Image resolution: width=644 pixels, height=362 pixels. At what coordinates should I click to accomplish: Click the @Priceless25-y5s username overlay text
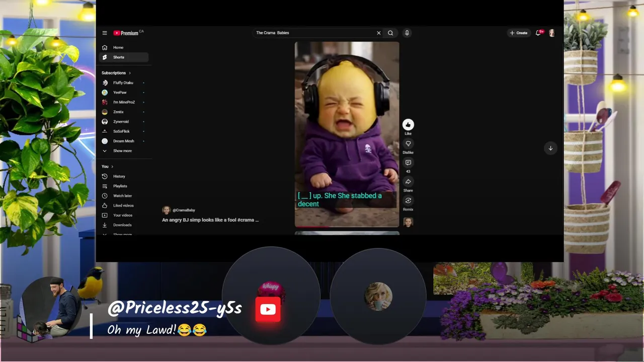(175, 308)
